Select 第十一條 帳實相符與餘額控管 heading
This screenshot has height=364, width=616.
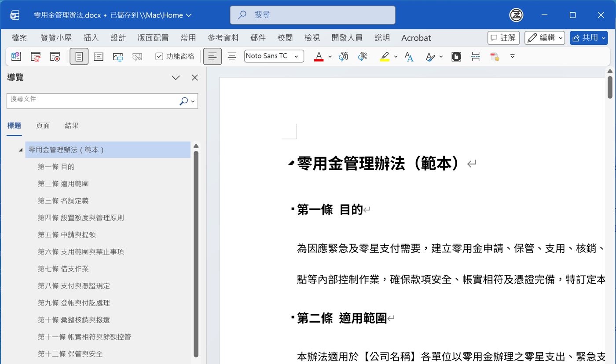pos(84,337)
